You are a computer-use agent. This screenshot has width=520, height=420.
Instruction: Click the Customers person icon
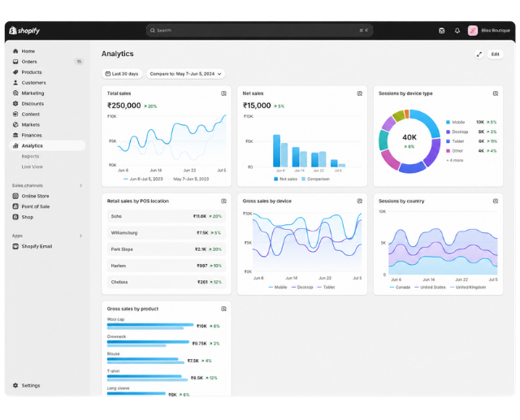15,83
